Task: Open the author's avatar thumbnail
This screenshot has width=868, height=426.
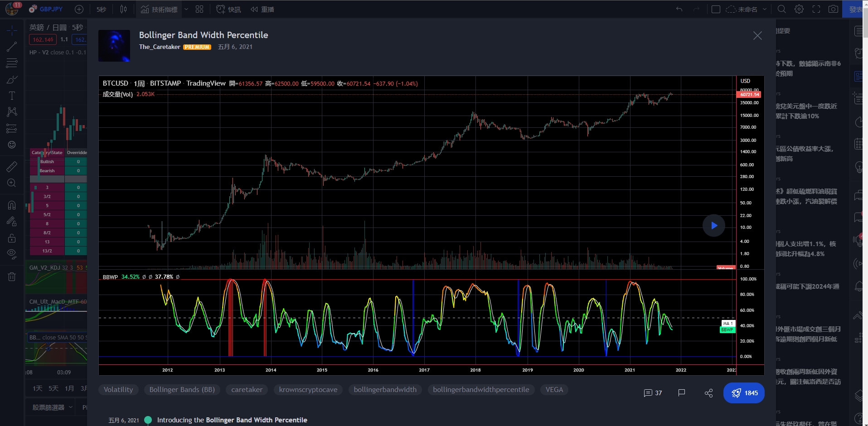Action: 114,46
